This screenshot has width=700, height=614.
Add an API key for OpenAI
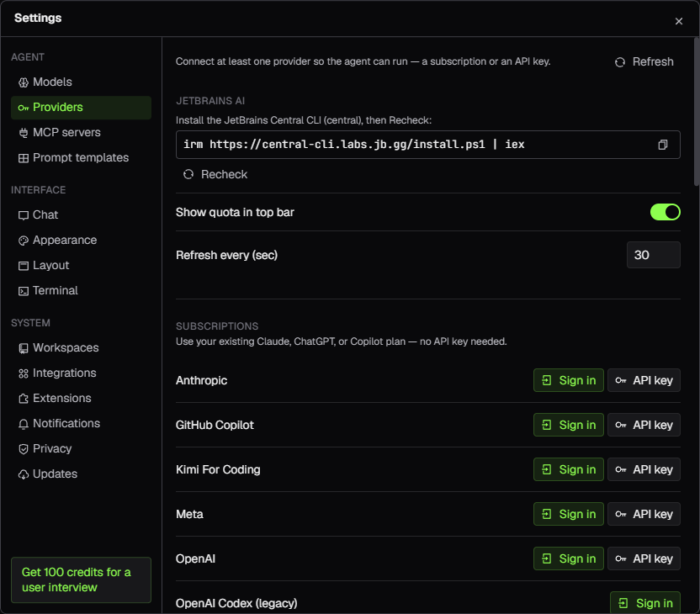coord(644,558)
